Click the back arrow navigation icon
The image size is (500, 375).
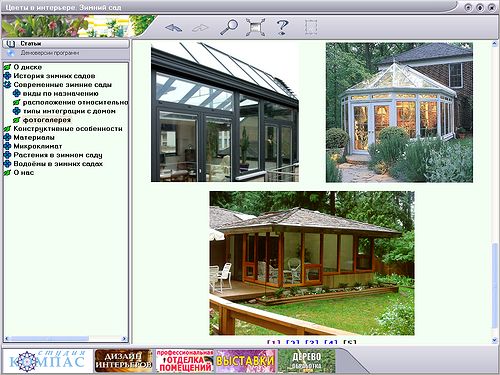coord(174,28)
